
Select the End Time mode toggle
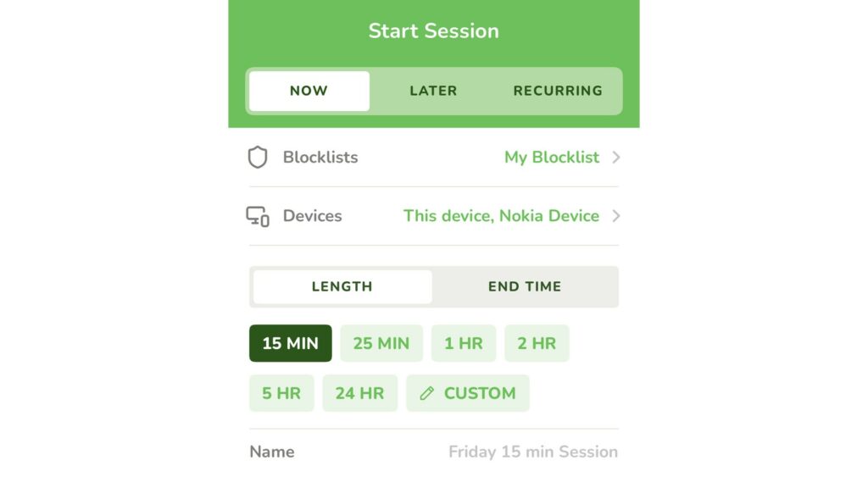pos(524,286)
